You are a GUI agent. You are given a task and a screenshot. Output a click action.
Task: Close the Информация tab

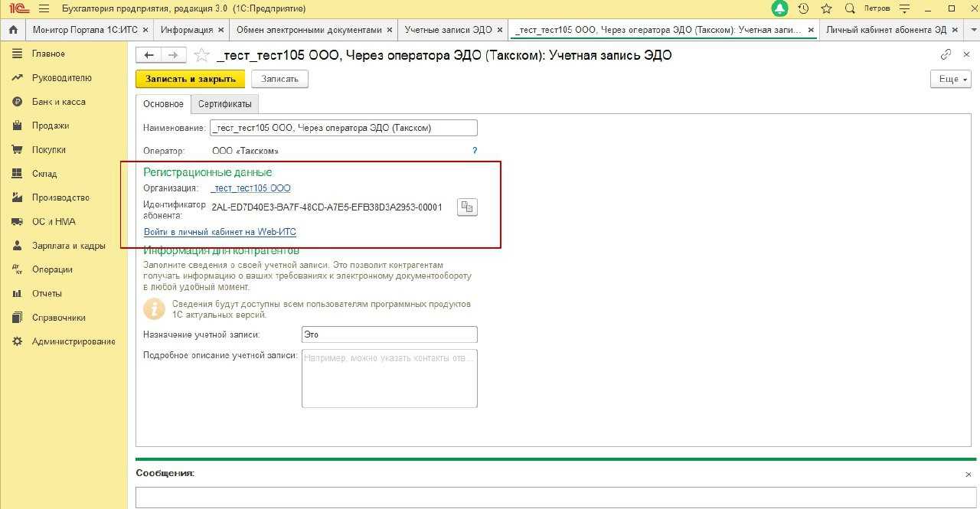tap(221, 30)
